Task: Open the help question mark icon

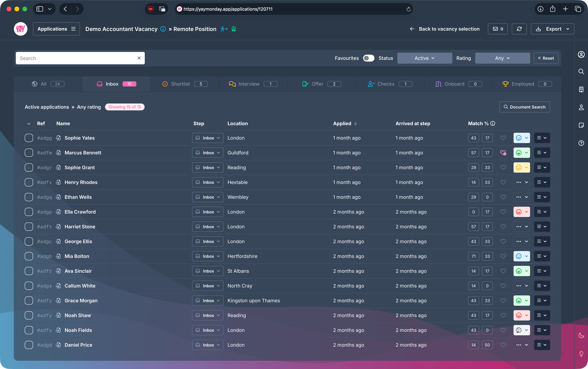Action: (x=581, y=143)
